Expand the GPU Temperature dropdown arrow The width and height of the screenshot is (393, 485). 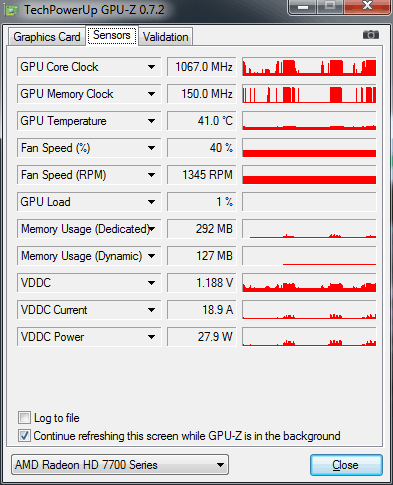point(151,121)
